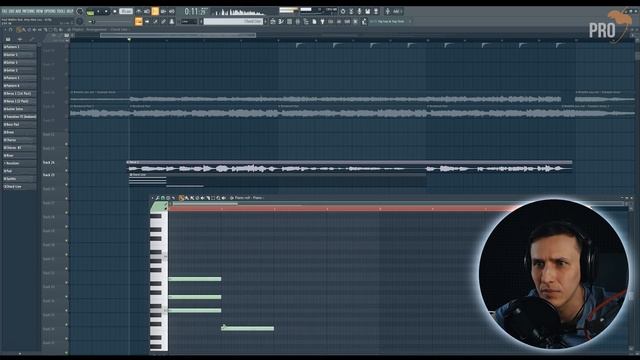Select Verse 1 (1st Part) in pattern list

click(x=19, y=93)
